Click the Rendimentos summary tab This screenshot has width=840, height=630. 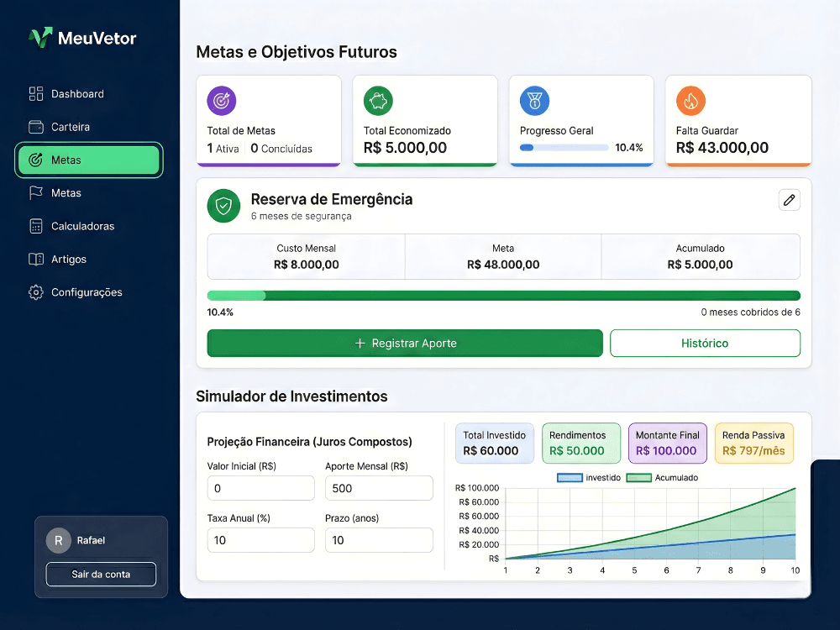(580, 443)
